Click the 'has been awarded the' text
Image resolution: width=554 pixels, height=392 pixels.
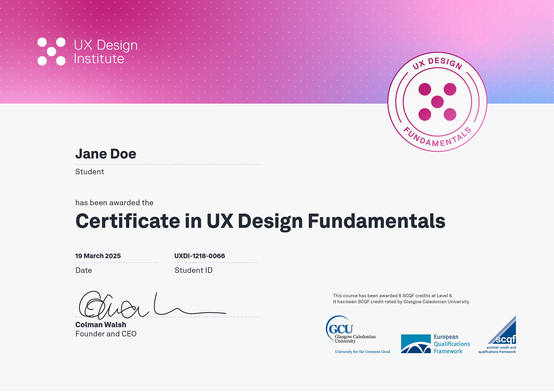point(114,203)
